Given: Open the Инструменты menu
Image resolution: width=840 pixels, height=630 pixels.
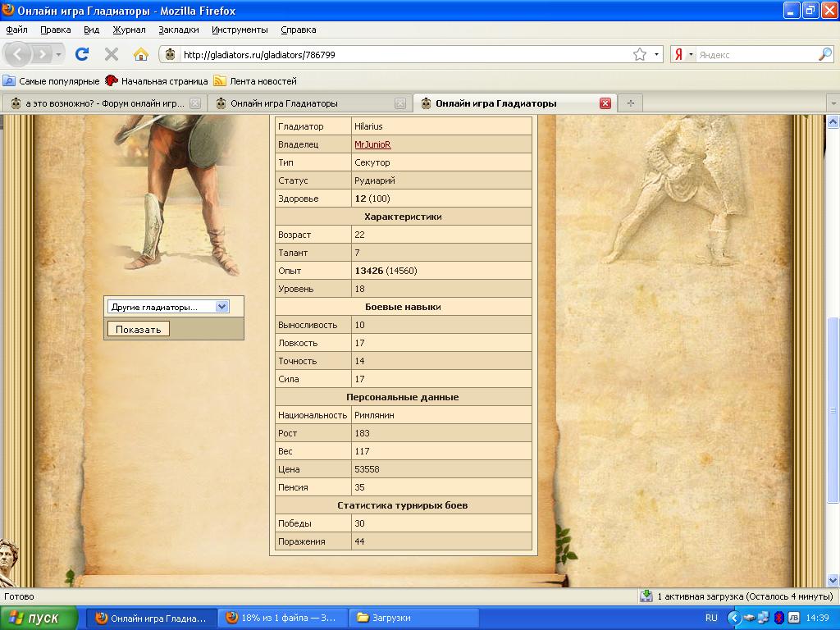Looking at the screenshot, I should (x=240, y=30).
